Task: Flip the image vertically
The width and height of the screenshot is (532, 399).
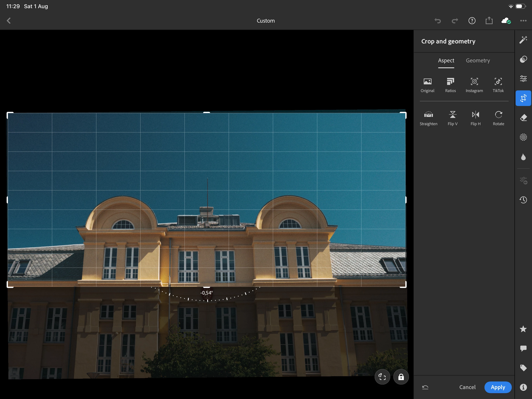Action: [452, 118]
